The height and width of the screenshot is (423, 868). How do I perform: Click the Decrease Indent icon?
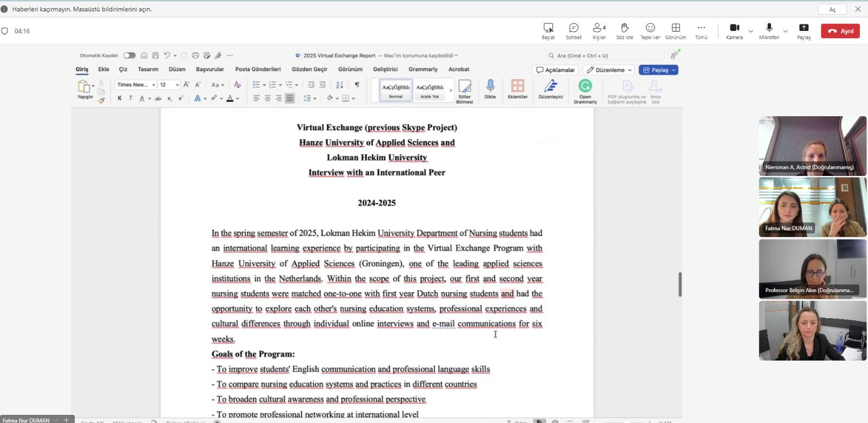pyautogui.click(x=311, y=85)
